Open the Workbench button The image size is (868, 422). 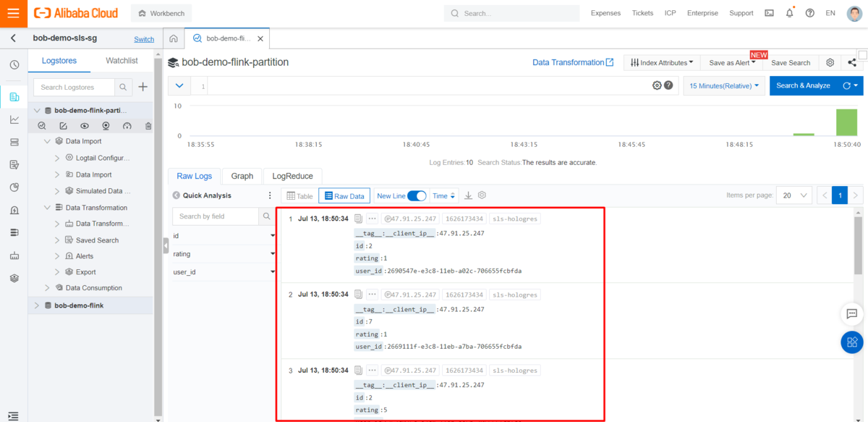pyautogui.click(x=161, y=13)
